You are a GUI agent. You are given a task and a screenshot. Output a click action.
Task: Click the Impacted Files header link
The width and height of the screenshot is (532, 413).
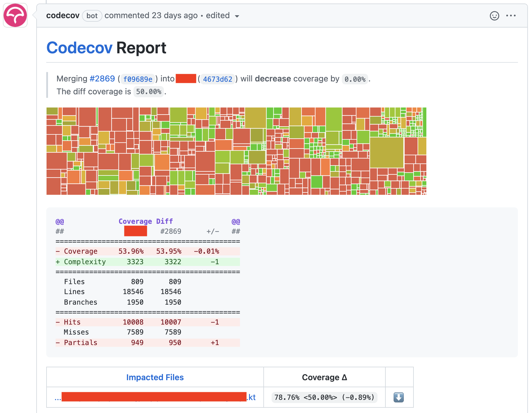(x=155, y=377)
